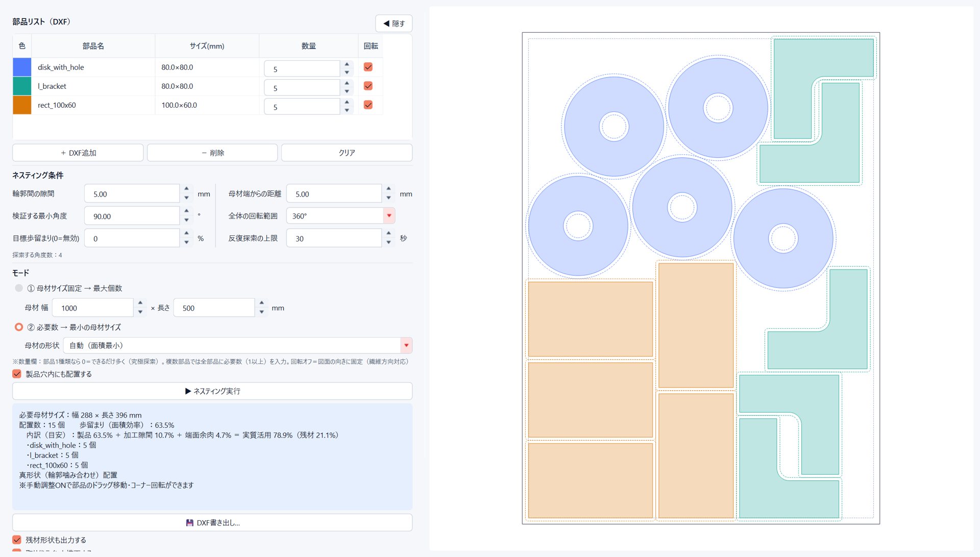
Task: Click the 検証する最小角度 input field
Action: pos(132,216)
